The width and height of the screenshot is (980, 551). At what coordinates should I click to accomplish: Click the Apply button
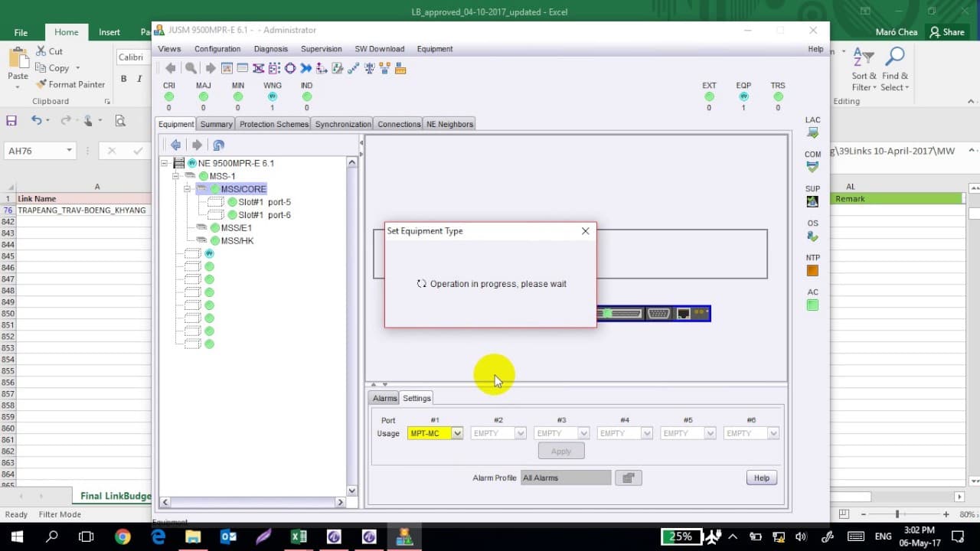pos(561,452)
